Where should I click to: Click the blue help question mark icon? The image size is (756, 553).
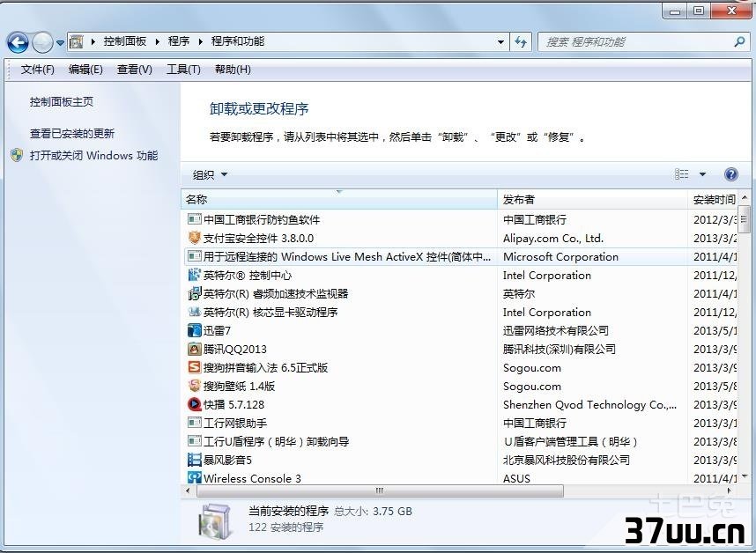(731, 173)
